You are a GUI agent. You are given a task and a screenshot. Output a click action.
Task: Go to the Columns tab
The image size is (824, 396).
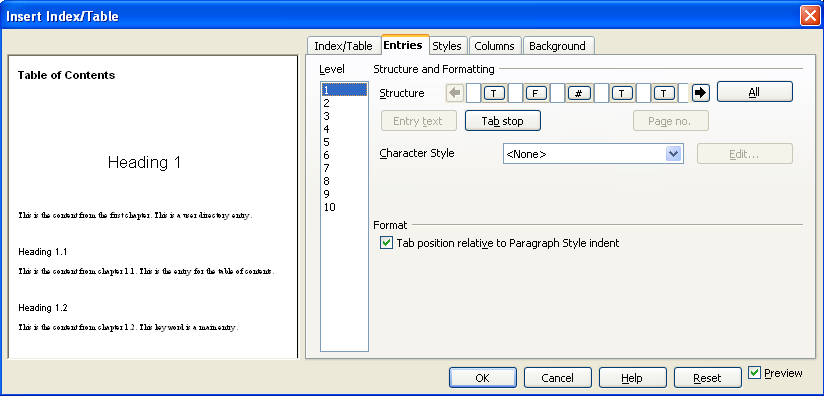coord(495,46)
